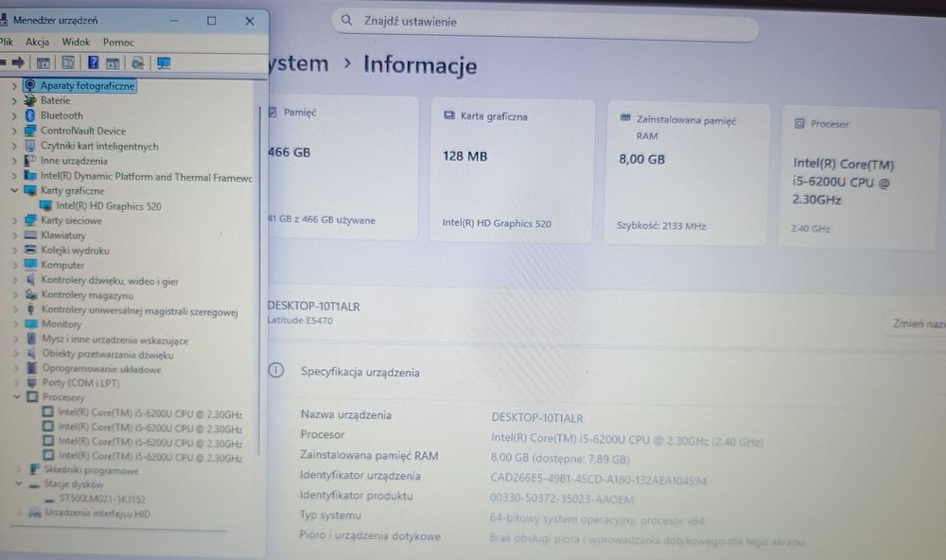Screen dimensions: 946x560
Task: Expand Czytniki kart inteligentnych
Action: point(14,146)
